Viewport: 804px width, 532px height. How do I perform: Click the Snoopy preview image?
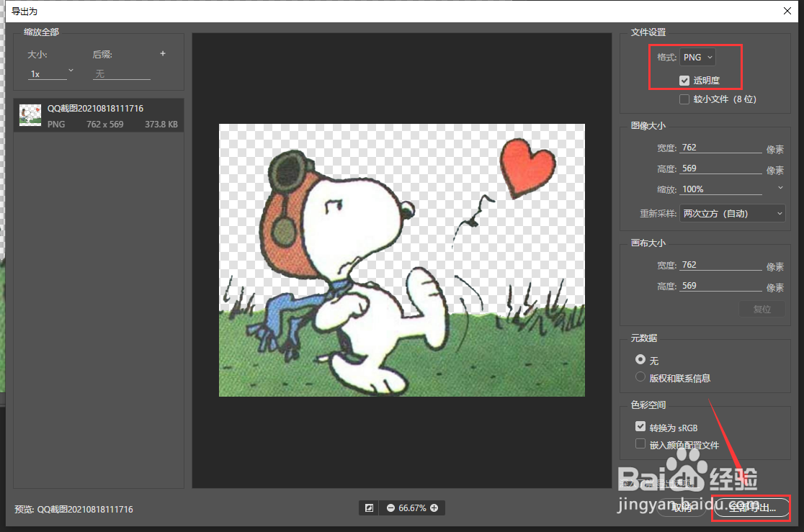click(401, 260)
